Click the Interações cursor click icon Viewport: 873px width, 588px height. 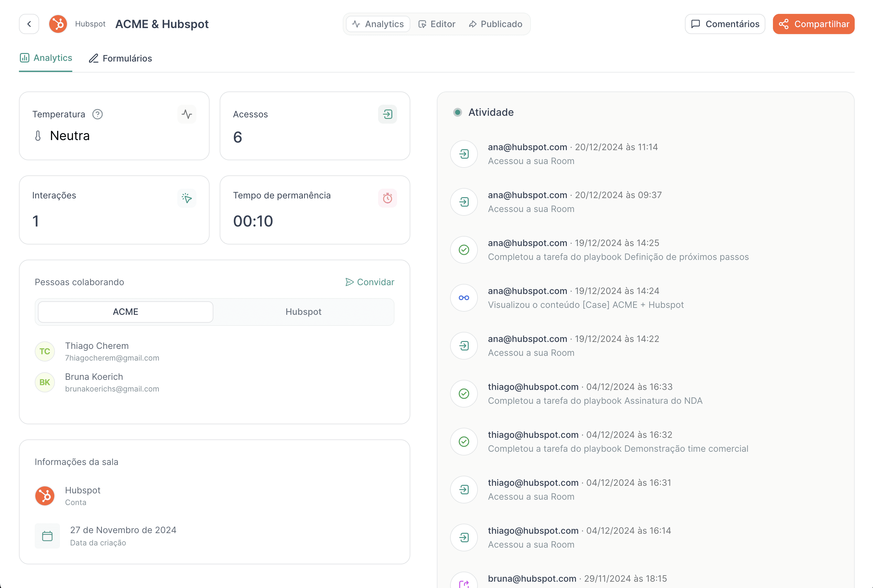[x=187, y=198]
